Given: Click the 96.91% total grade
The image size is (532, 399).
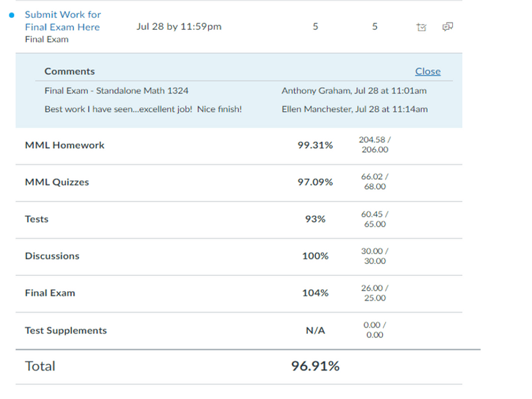Looking at the screenshot, I should (315, 366).
